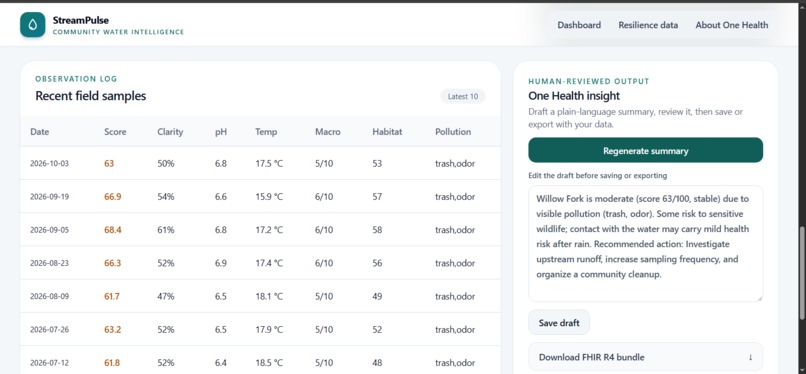Click the HUMAN-REVIEWED OUTPUT label
806x374 pixels.
pyautogui.click(x=589, y=81)
